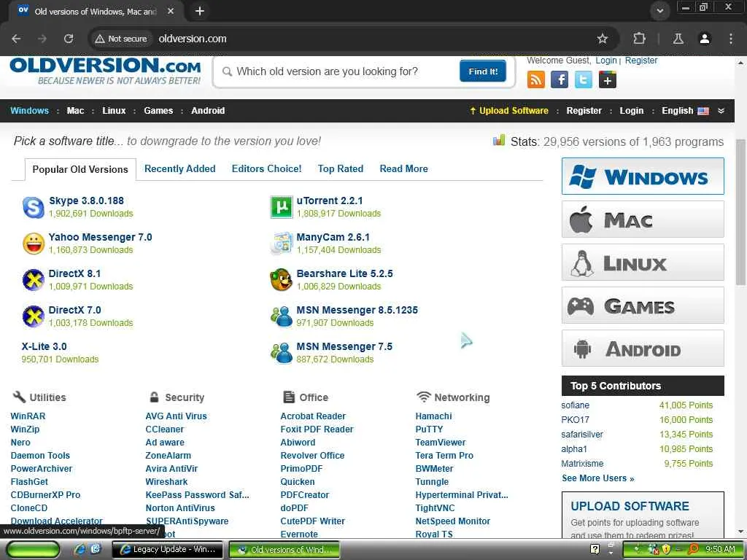The image size is (747, 560).
Task: Click the Skype app icon
Action: (x=34, y=207)
